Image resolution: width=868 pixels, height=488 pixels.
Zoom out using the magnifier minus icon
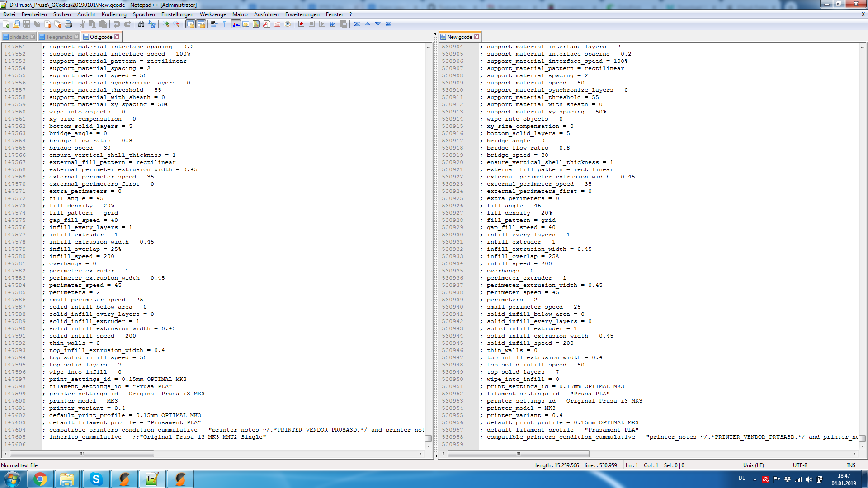pyautogui.click(x=176, y=24)
